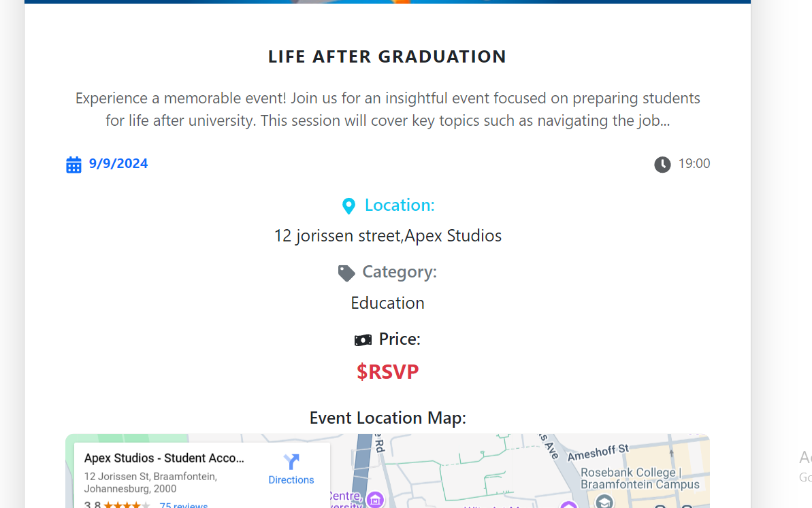Click the red $RSVP price text

(388, 372)
